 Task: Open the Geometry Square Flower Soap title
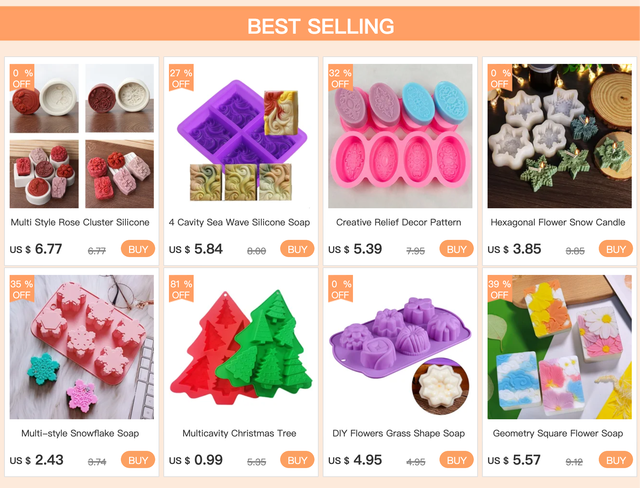[558, 433]
